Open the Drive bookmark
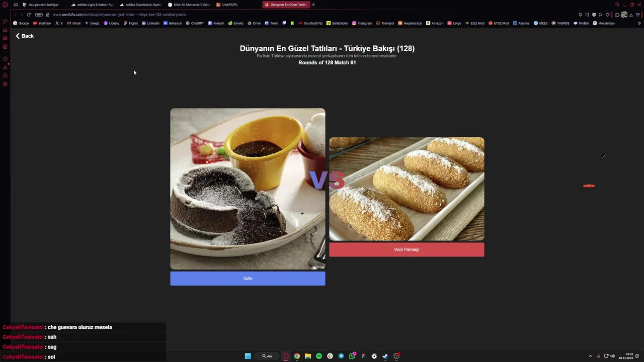Screen dimensions: 644x362 pyautogui.click(x=254, y=23)
